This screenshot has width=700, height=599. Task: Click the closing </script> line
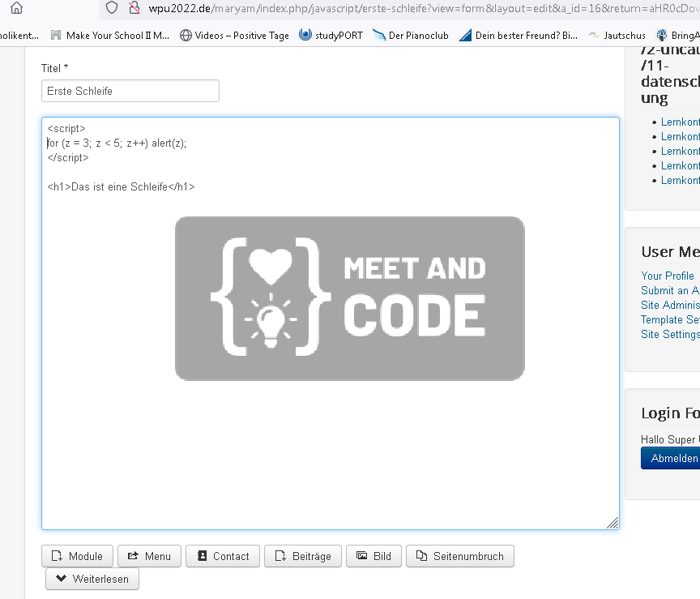click(68, 158)
